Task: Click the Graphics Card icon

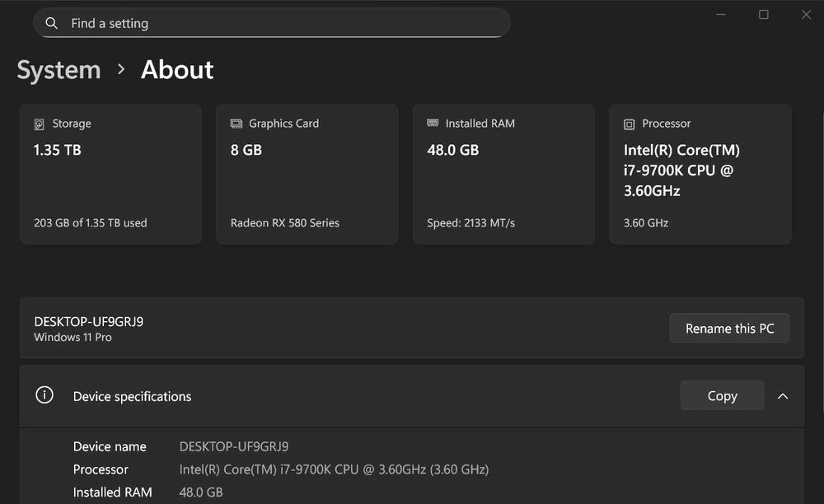Action: (x=236, y=124)
